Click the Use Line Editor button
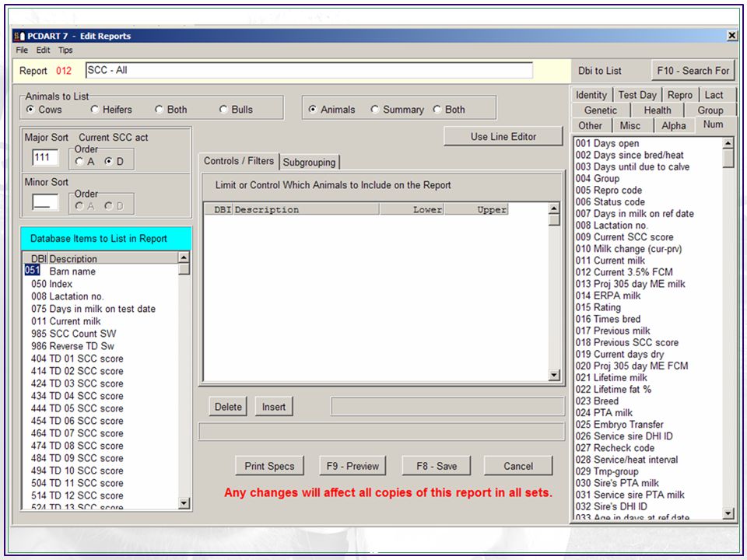Screen dimensions: 747x560 pyautogui.click(x=503, y=136)
